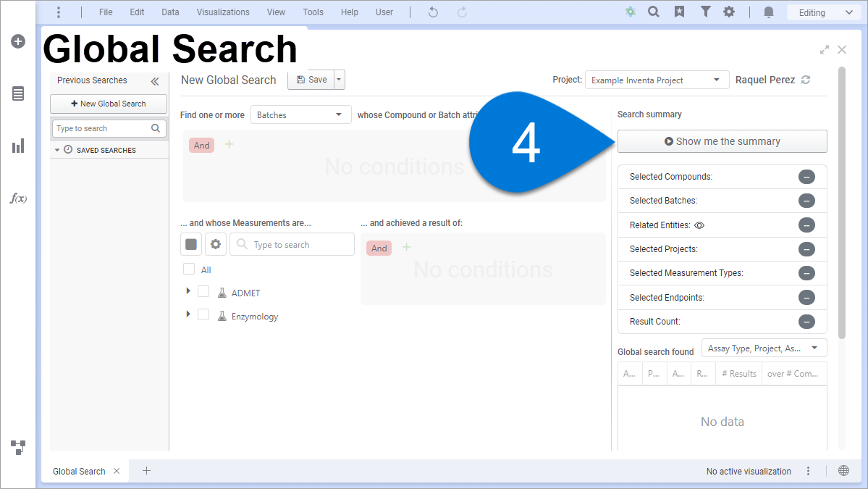The width and height of the screenshot is (868, 489).
Task: Open the Notifications bell icon
Action: click(x=768, y=12)
